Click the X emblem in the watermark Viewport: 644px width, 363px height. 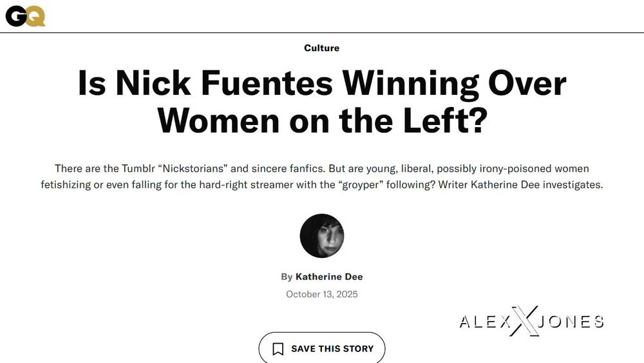click(524, 321)
